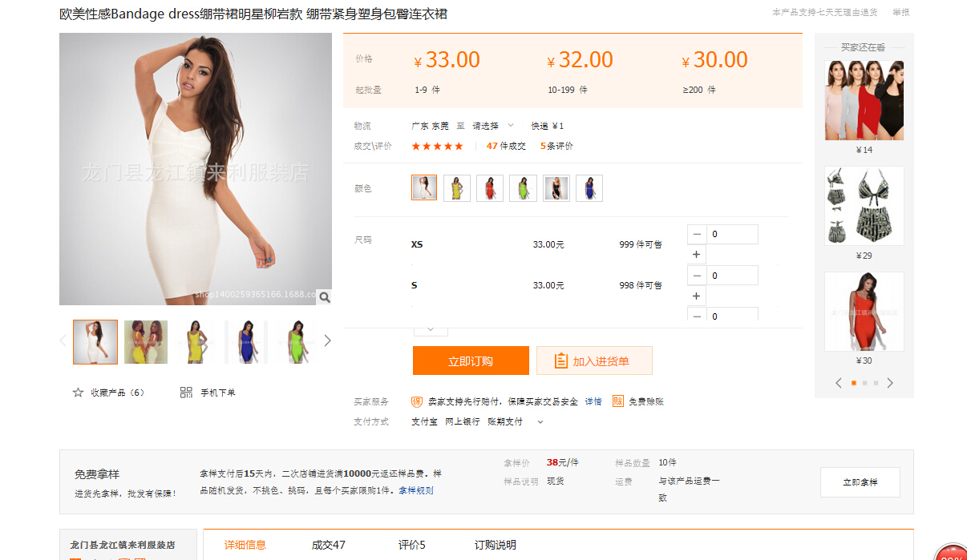Screen dimensions: 967x560
Task: Select the blue dress color option
Action: coord(589,188)
